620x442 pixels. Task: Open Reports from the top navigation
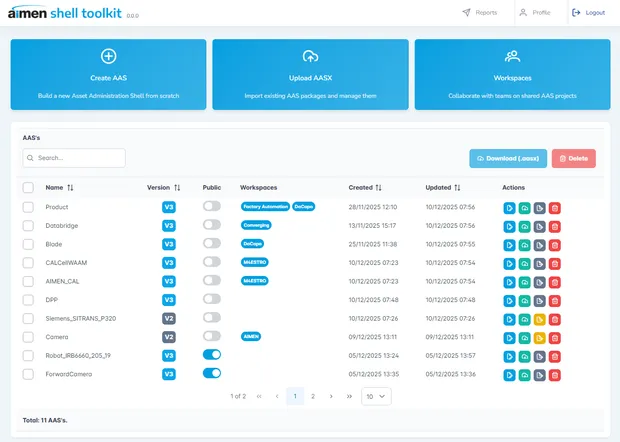480,13
